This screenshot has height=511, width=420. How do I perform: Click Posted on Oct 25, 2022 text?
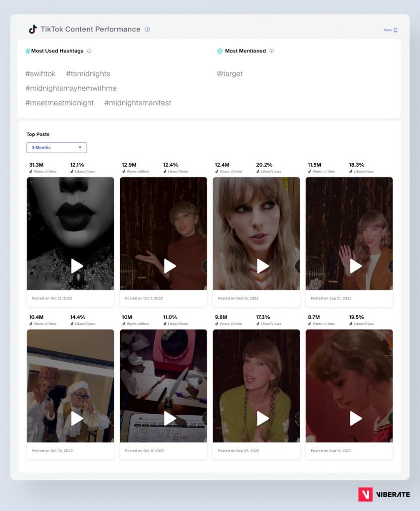[52, 451]
